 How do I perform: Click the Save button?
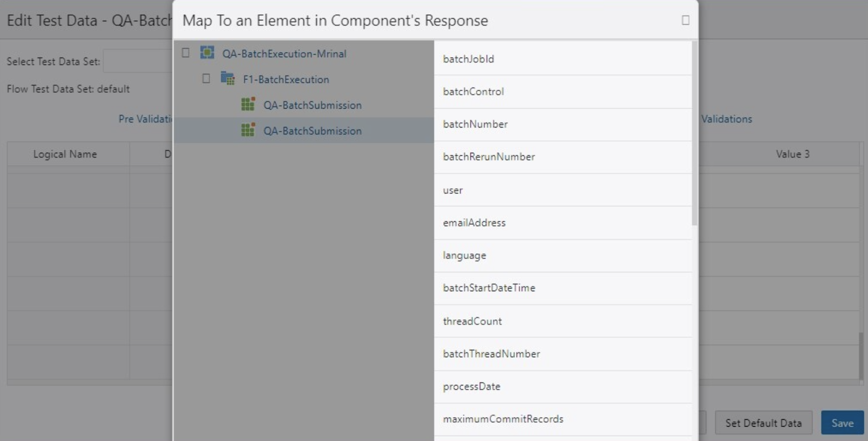pos(842,423)
